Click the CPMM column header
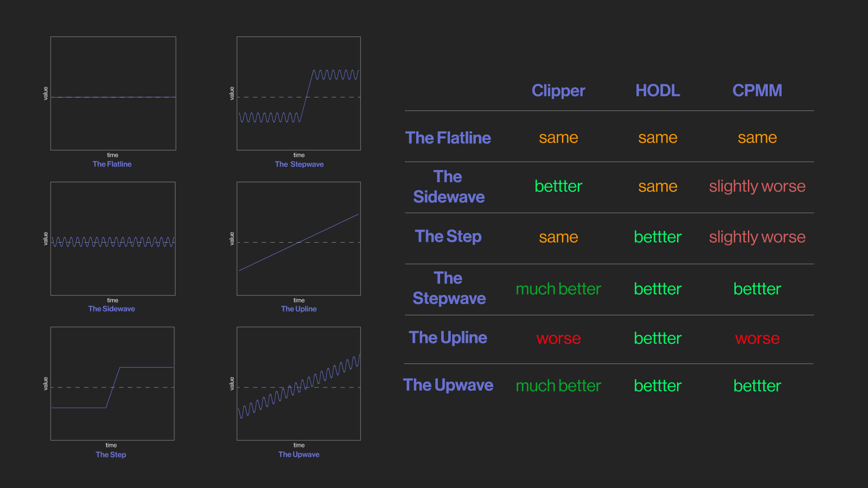This screenshot has height=488, width=868. [x=757, y=91]
